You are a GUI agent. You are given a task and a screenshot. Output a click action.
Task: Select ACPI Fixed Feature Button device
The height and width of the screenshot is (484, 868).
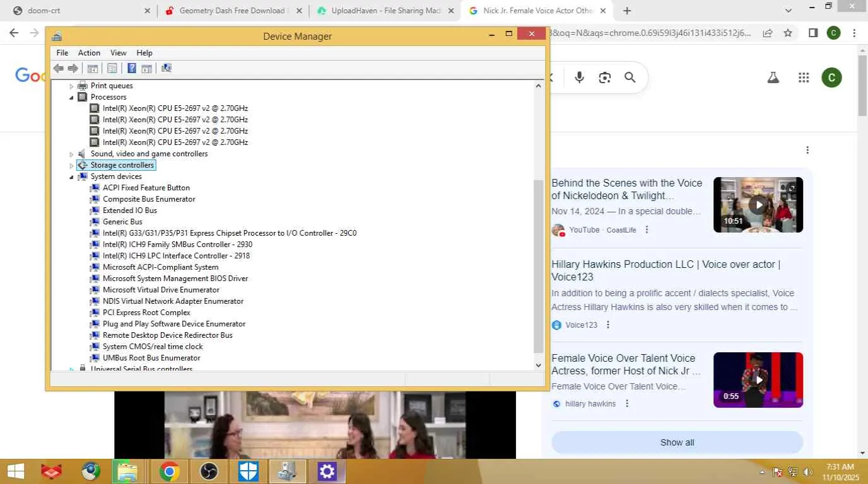click(146, 188)
